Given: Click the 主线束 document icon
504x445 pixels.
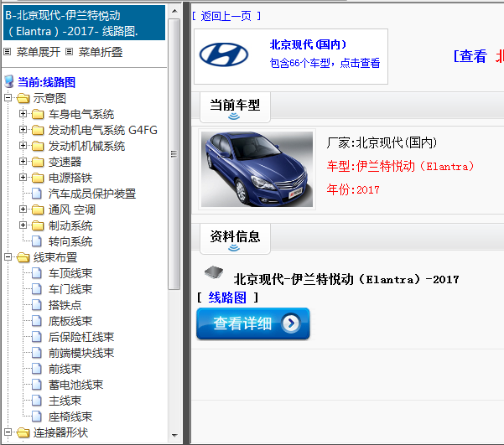Looking at the screenshot, I should click(37, 401).
